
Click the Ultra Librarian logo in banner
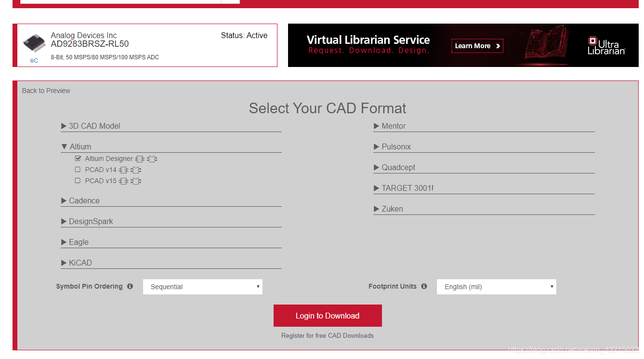606,45
